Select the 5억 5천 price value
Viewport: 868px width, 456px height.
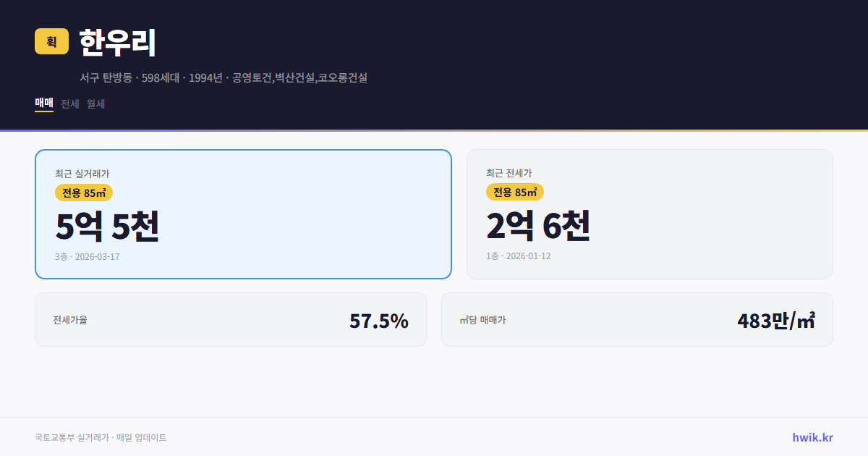(x=107, y=227)
